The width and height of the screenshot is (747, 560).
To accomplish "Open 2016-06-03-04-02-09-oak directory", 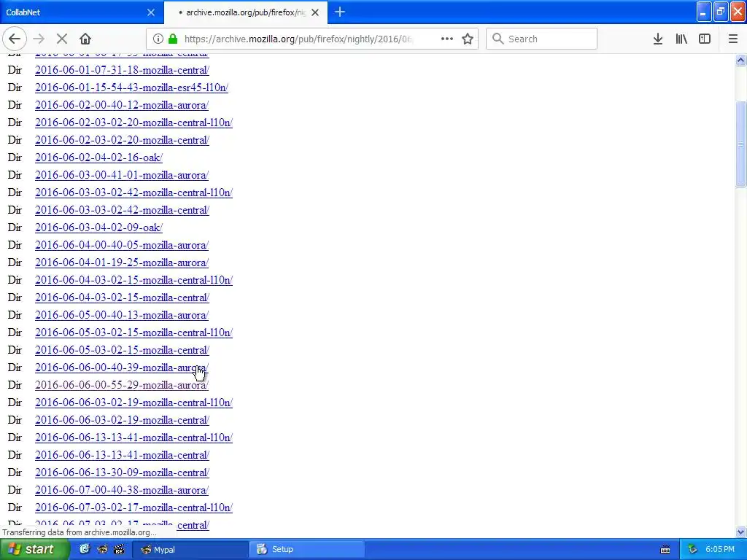I will [98, 227].
